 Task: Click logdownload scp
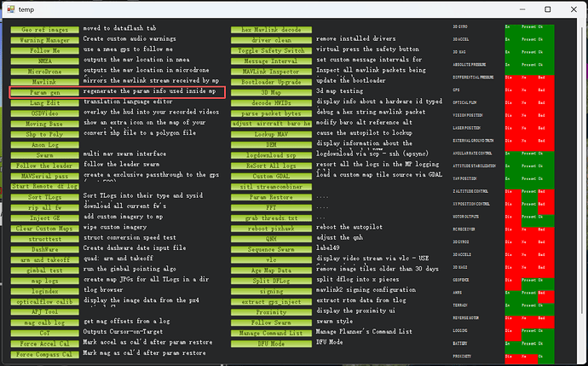pos(271,155)
